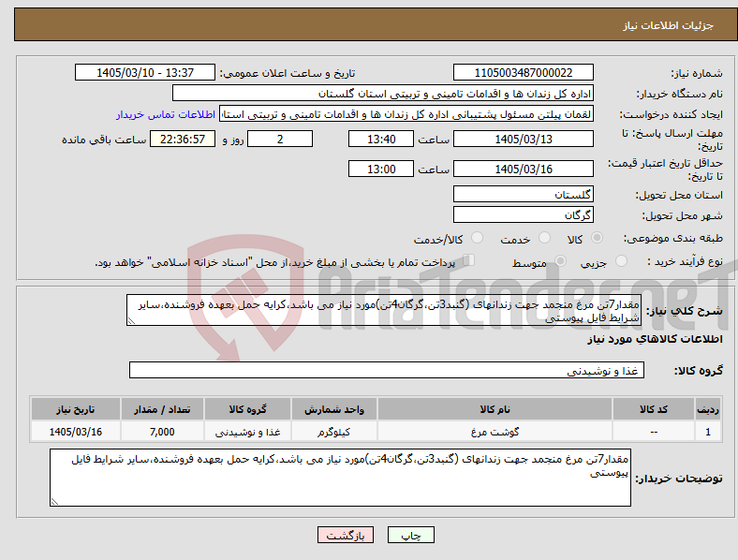This screenshot has height=560, width=738.
Task: Click the کد کالا column header
Action: pyautogui.click(x=654, y=409)
